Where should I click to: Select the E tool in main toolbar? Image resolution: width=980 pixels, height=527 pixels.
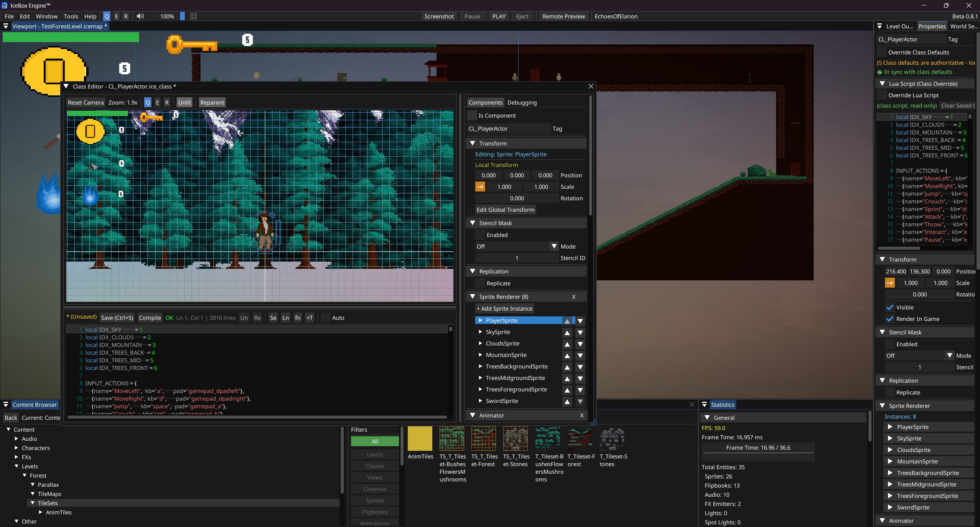(x=117, y=16)
